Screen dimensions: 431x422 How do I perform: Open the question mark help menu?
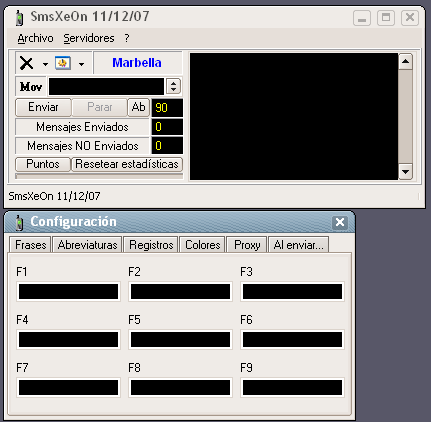tap(127, 38)
